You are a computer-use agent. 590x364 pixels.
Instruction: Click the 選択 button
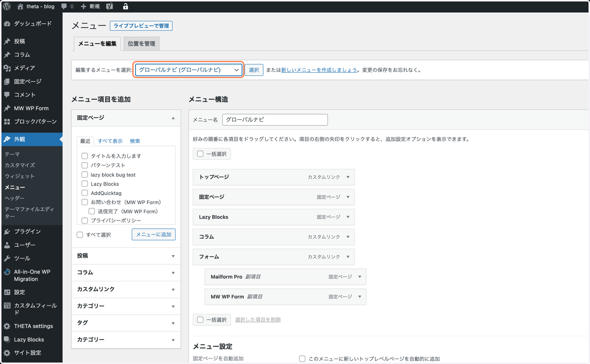(x=254, y=70)
